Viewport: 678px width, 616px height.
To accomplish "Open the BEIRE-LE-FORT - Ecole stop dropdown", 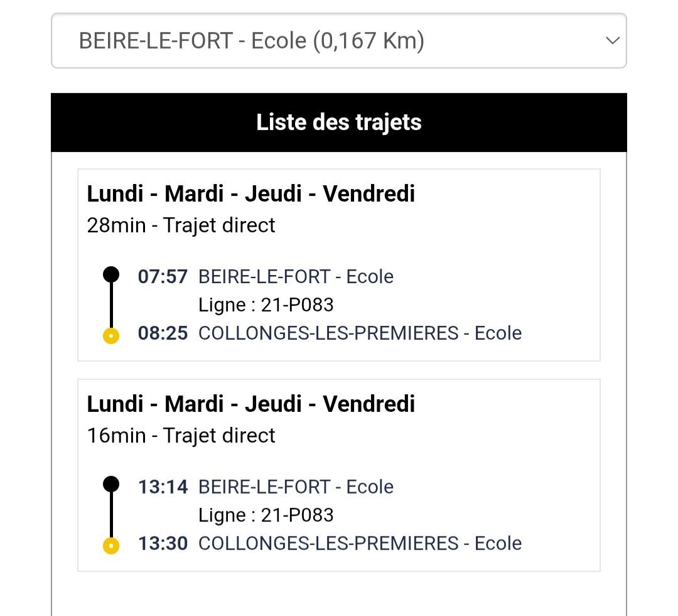I will [x=338, y=41].
